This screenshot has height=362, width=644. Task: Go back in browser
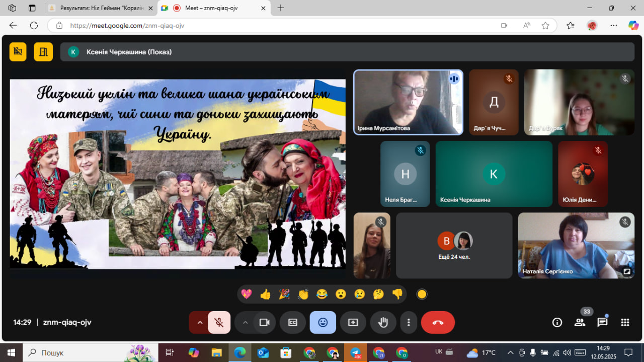pyautogui.click(x=13, y=25)
